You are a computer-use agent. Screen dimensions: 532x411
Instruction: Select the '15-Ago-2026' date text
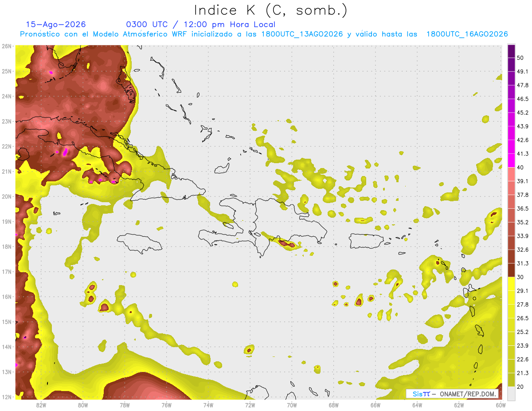tap(56, 24)
